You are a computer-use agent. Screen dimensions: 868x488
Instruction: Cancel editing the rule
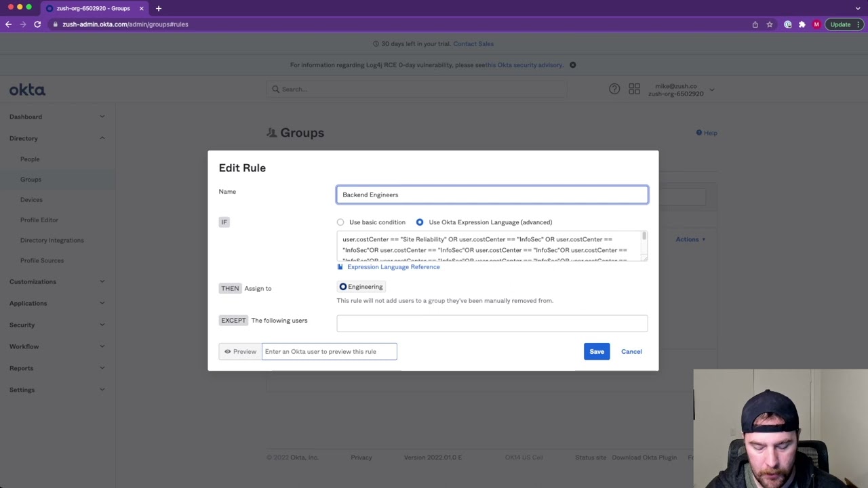tap(631, 352)
